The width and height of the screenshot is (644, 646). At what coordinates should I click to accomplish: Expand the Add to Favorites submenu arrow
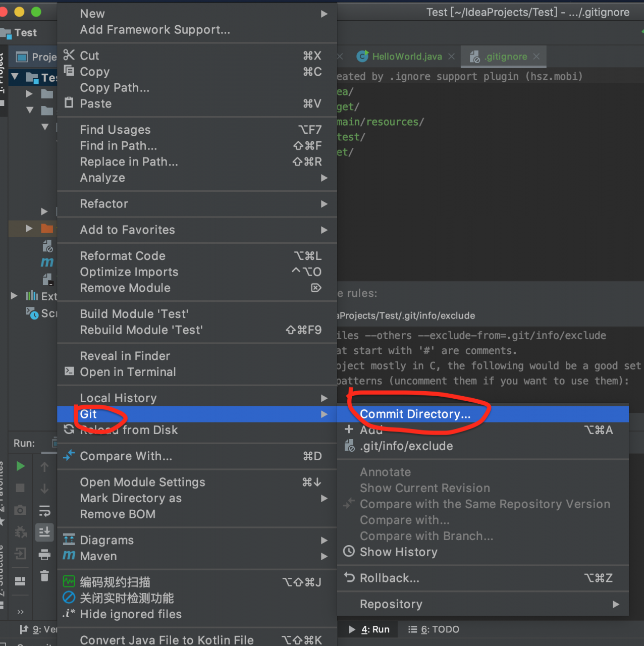324,230
